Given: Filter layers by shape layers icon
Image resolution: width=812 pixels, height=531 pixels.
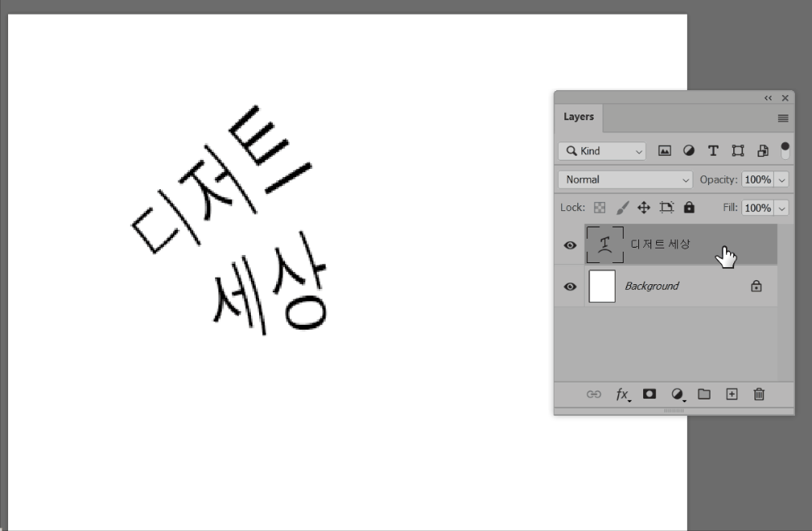Looking at the screenshot, I should 738,151.
